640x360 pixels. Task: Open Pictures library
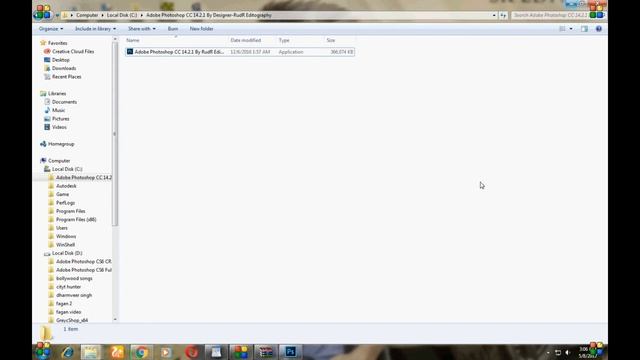[60, 119]
